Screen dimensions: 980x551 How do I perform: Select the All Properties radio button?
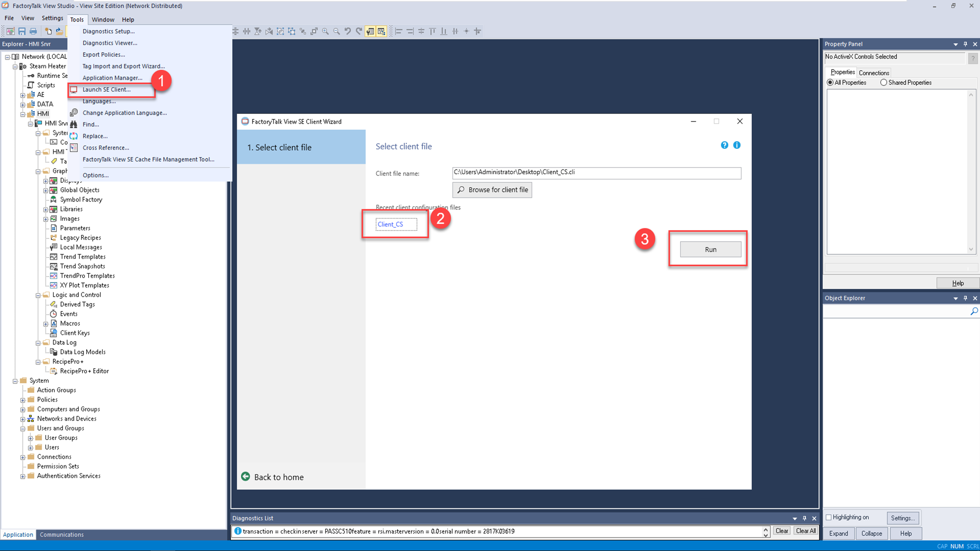pos(830,82)
